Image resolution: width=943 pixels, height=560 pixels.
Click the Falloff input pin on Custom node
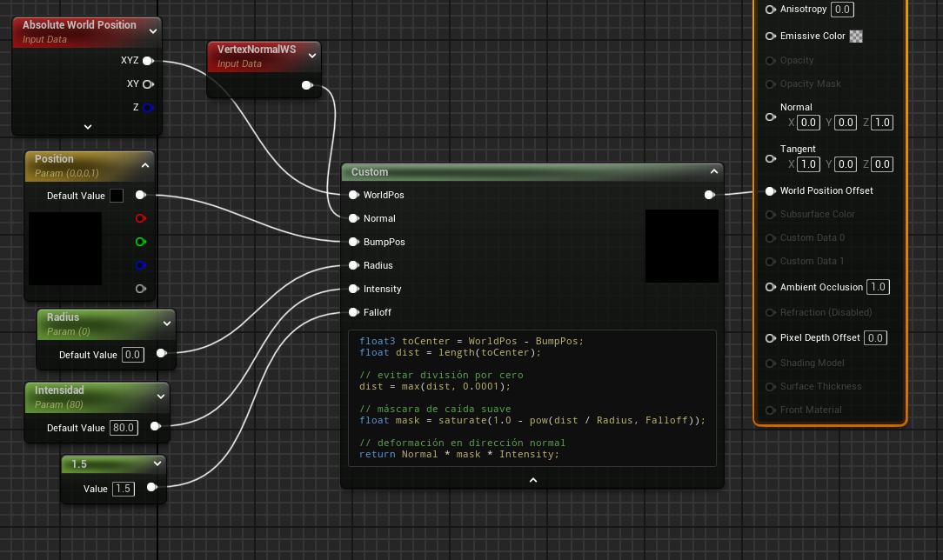click(x=353, y=312)
